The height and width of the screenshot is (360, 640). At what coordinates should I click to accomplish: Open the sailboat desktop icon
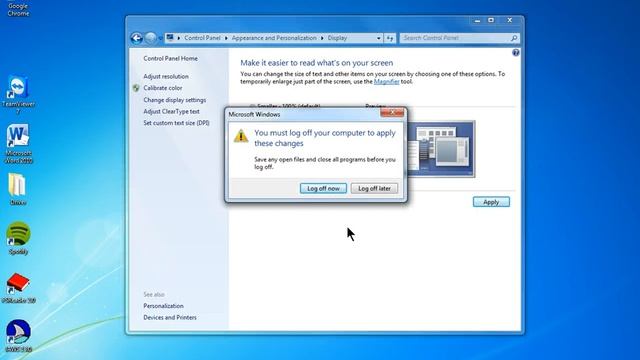point(18,336)
